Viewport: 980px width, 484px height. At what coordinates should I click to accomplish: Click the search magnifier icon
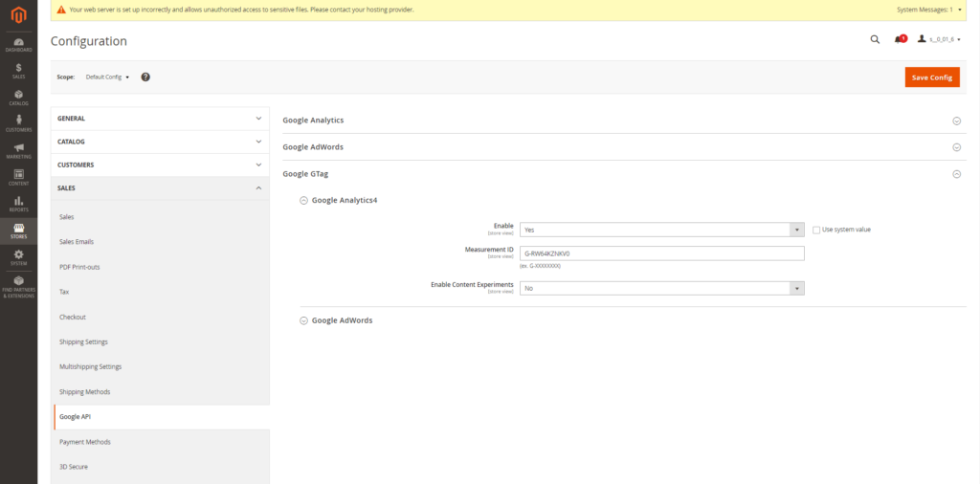coord(875,39)
